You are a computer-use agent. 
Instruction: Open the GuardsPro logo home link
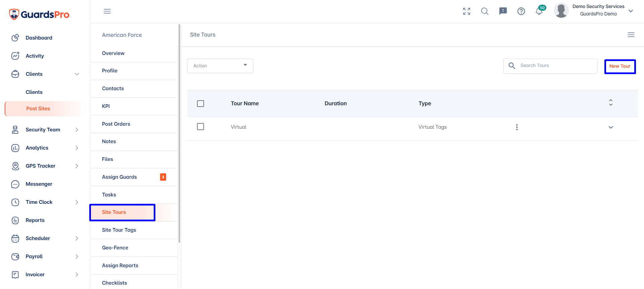click(x=39, y=14)
